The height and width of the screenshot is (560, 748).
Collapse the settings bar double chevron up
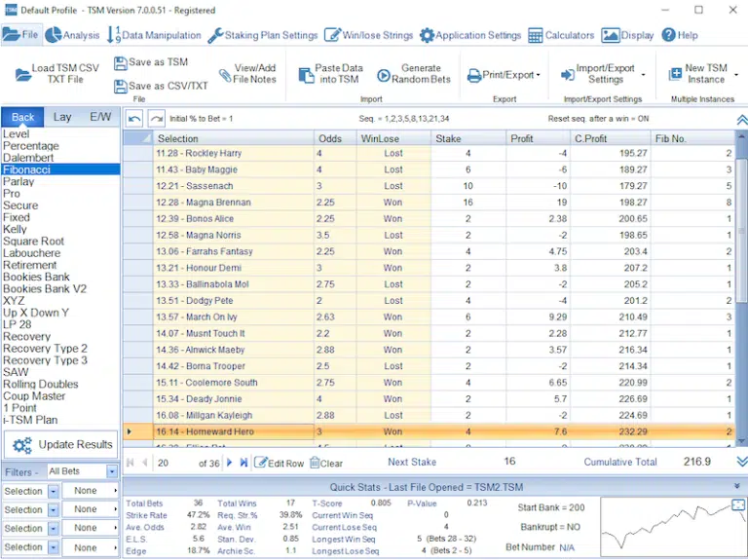point(742,120)
